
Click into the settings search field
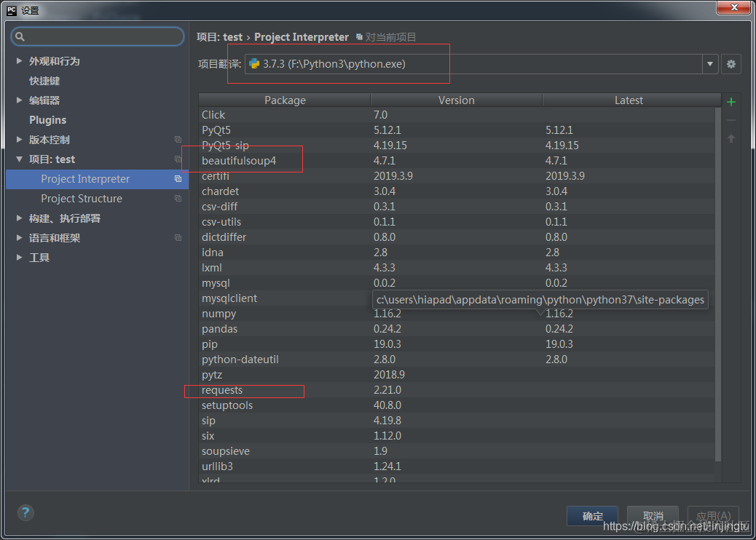(98, 36)
